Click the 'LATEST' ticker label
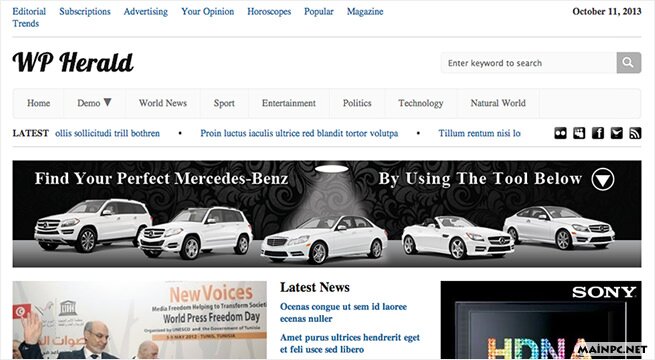655x360 pixels. 30,133
